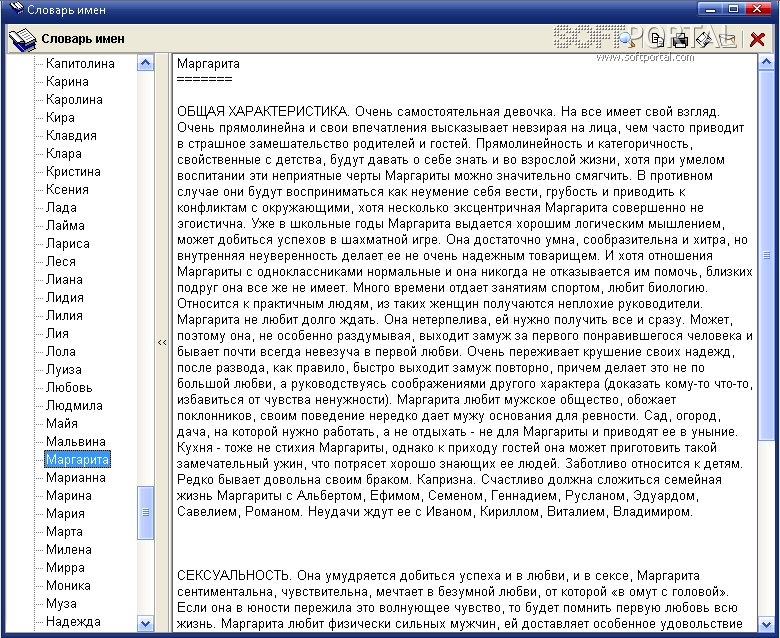Click the highlighted name Маргарита in list
The width and height of the screenshot is (780, 638).
(x=77, y=459)
